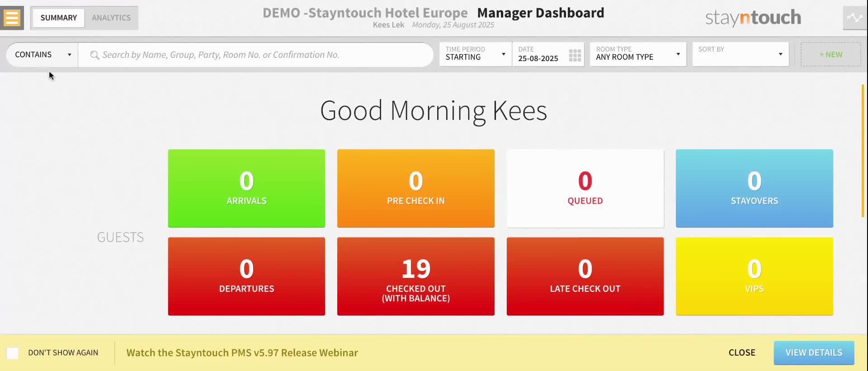Open the hamburger main menu
The height and width of the screenshot is (371, 868).
point(12,18)
